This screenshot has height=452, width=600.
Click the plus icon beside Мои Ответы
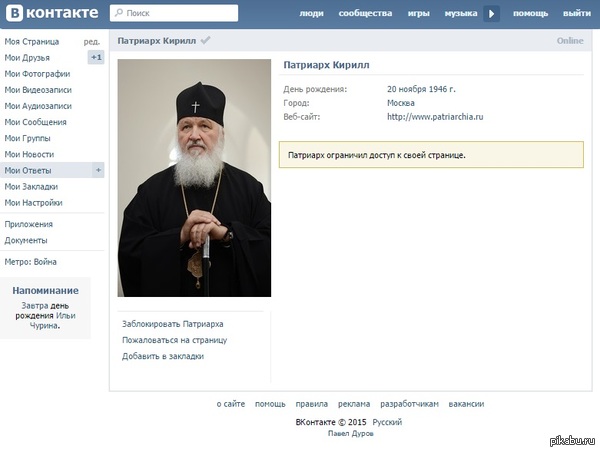point(97,170)
